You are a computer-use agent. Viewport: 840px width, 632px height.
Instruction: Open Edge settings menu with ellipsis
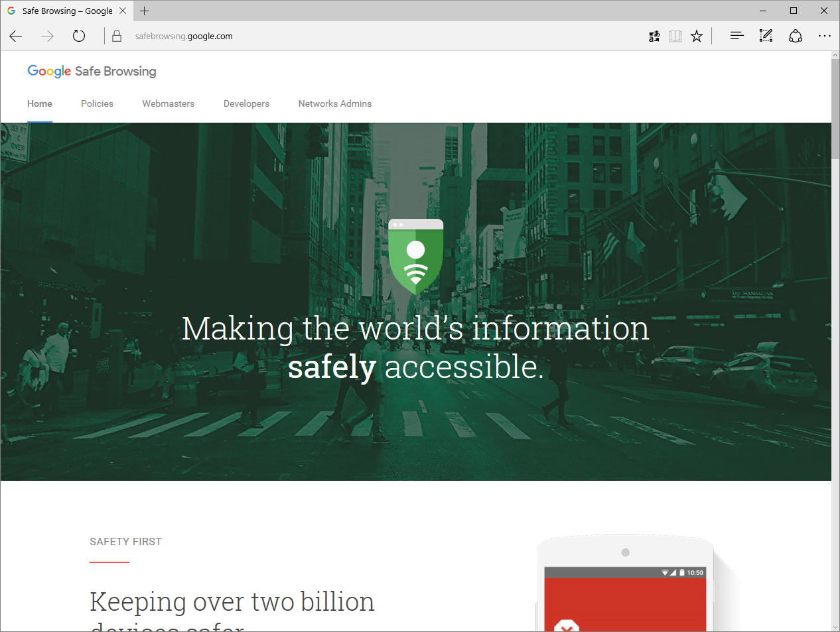[x=825, y=36]
